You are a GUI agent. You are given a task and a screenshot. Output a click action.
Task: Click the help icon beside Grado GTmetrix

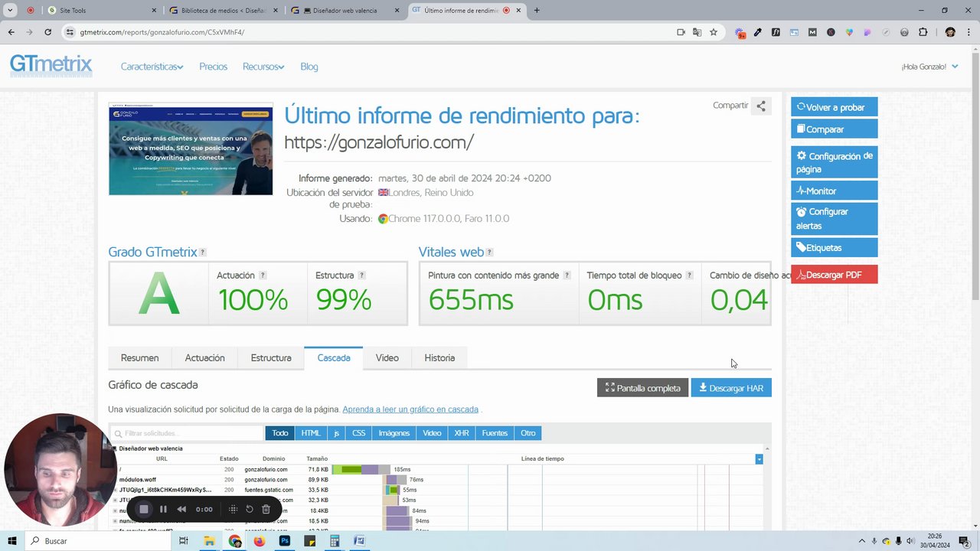pyautogui.click(x=202, y=253)
